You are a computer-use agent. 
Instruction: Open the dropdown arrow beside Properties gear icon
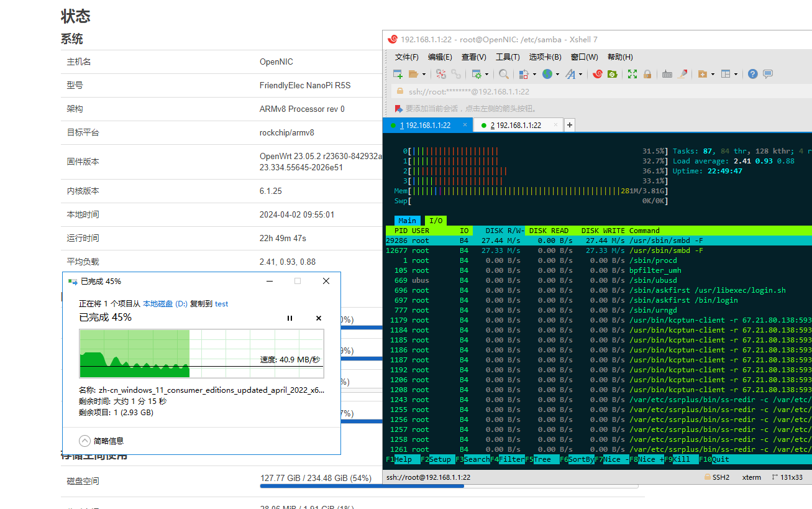click(x=486, y=74)
